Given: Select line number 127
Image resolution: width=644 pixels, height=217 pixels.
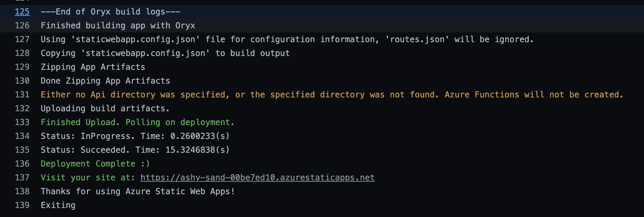Looking at the screenshot, I should click(22, 39).
